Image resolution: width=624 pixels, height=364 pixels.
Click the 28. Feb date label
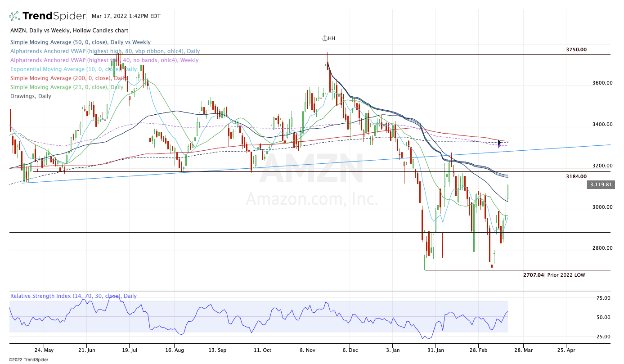coord(479,350)
